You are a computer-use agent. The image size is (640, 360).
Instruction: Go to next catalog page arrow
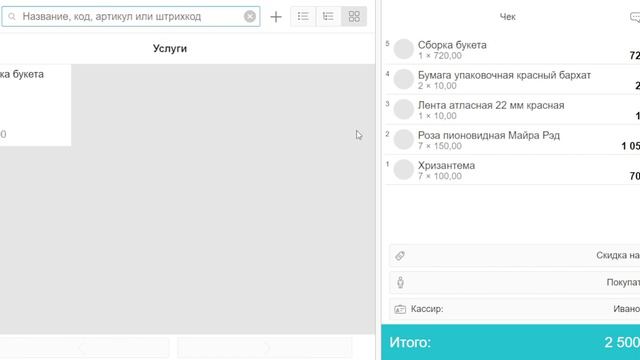click(x=265, y=348)
